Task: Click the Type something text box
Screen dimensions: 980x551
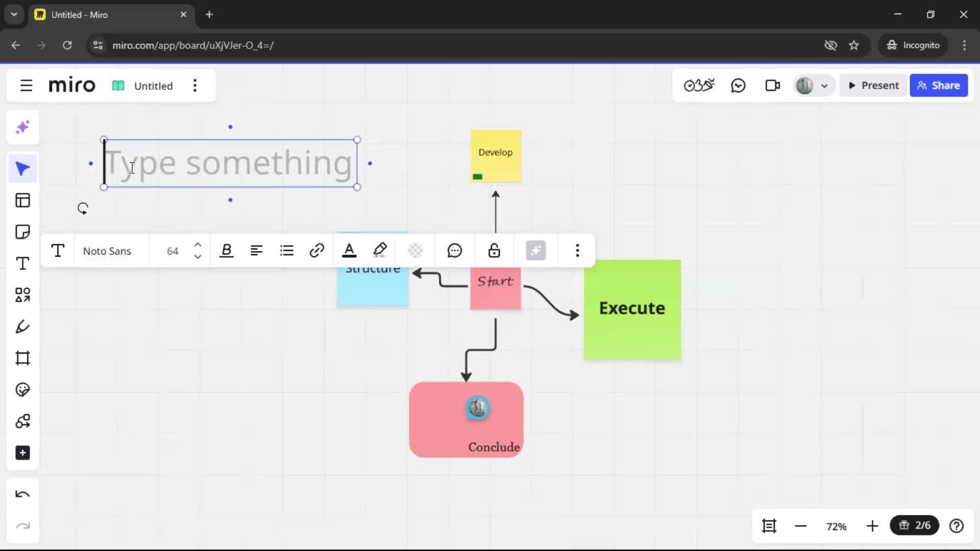Action: (230, 163)
